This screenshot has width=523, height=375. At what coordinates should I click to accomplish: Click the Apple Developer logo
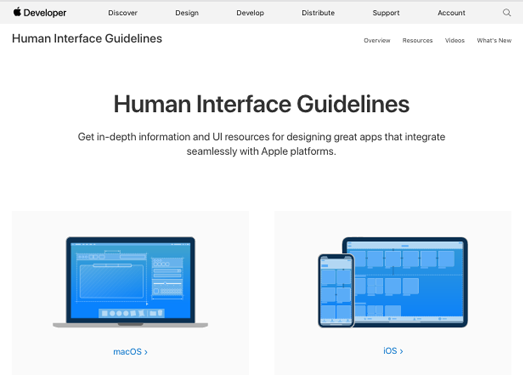coord(40,13)
